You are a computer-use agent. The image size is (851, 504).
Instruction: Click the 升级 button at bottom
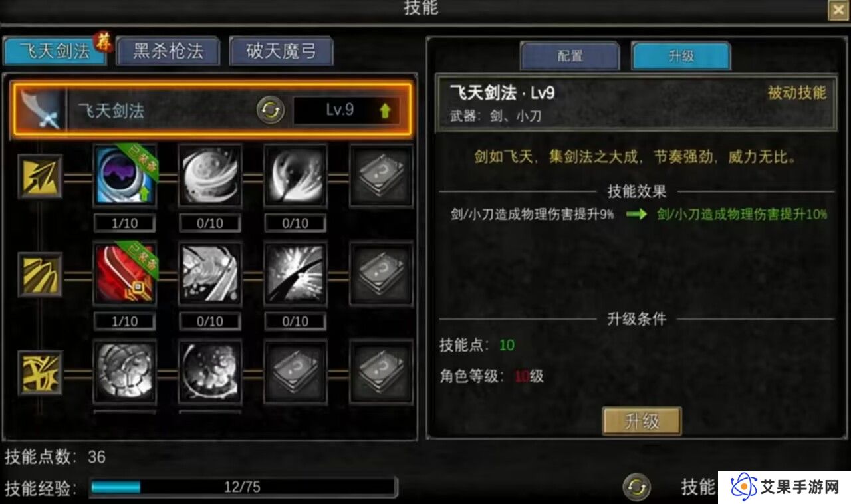pos(642,421)
